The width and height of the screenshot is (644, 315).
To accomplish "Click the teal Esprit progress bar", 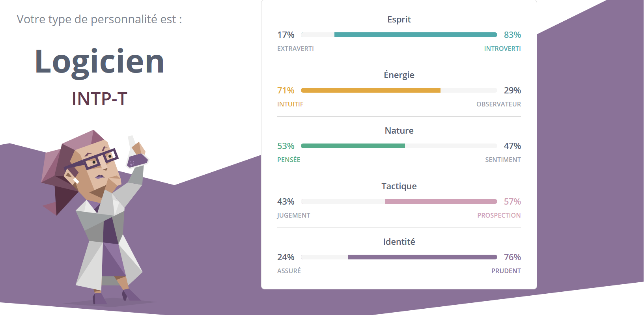I will click(x=415, y=35).
